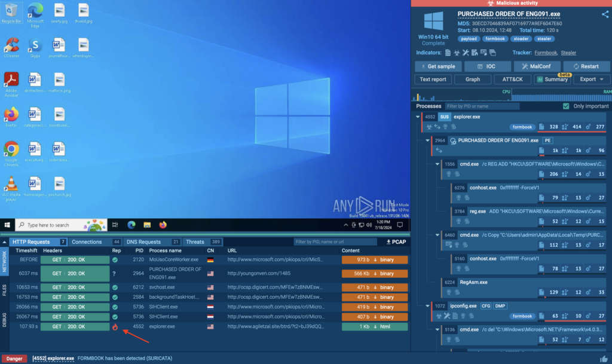This screenshot has width=612, height=364.
Task: Collapse the PURCHASED ORDER 2964 process node
Action: [x=427, y=140]
